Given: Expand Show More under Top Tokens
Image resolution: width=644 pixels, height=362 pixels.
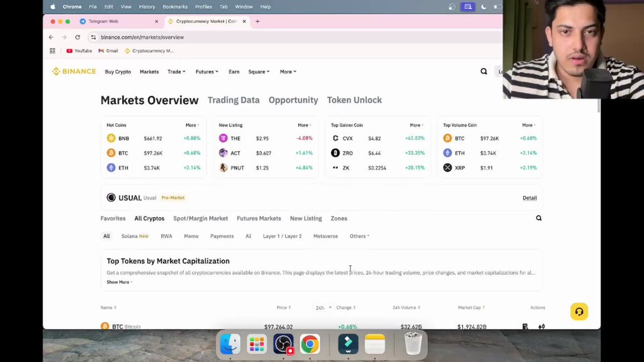Looking at the screenshot, I should pos(119,282).
